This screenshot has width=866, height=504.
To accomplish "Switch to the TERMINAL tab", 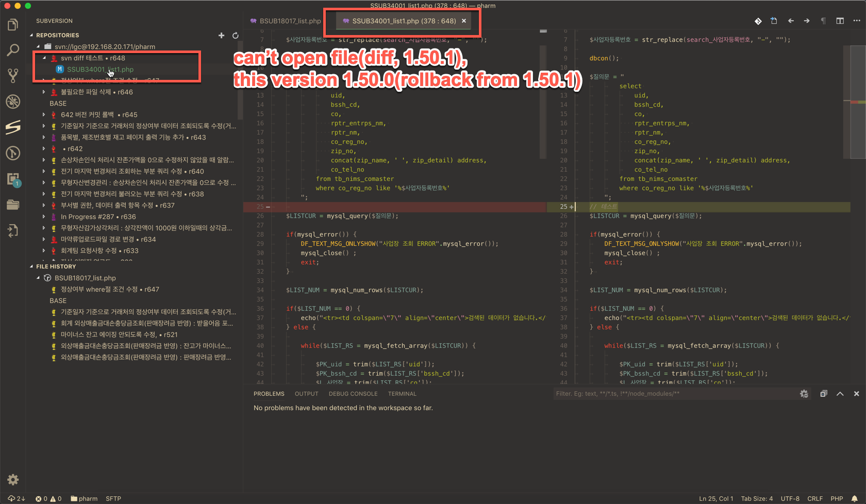I will tap(402, 394).
